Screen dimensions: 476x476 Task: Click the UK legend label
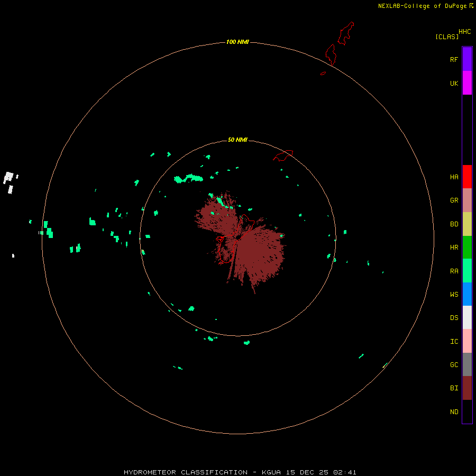pos(454,83)
